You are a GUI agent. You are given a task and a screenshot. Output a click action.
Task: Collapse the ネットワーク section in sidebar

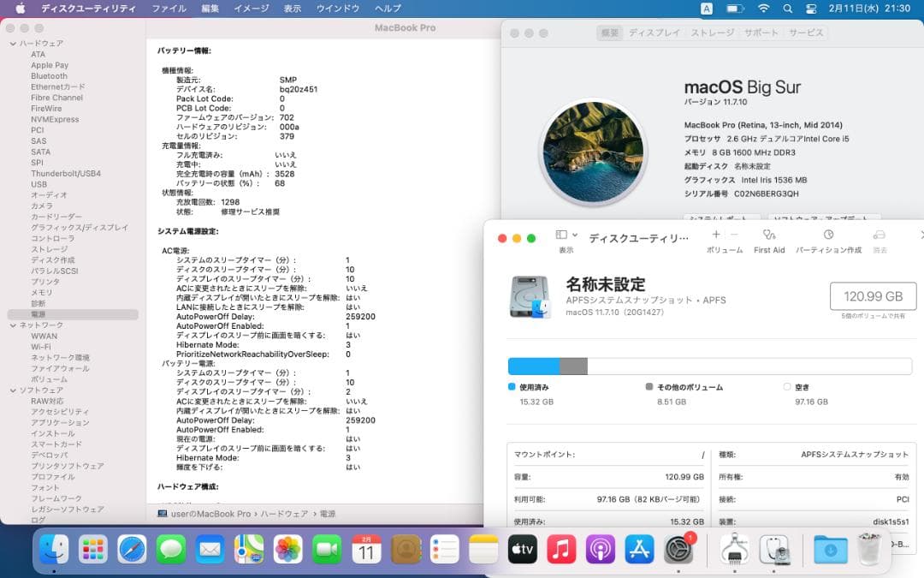point(13,325)
